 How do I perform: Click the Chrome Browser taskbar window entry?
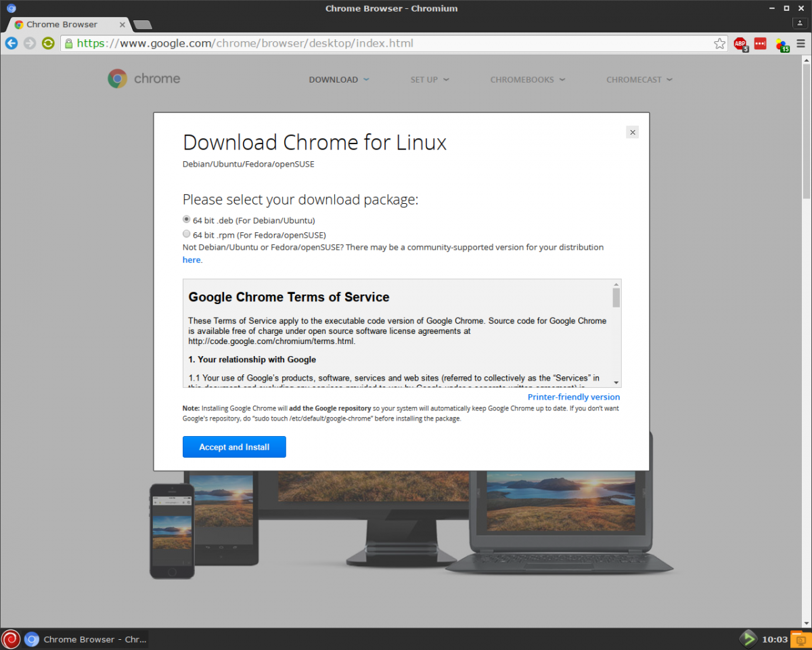[x=86, y=638]
